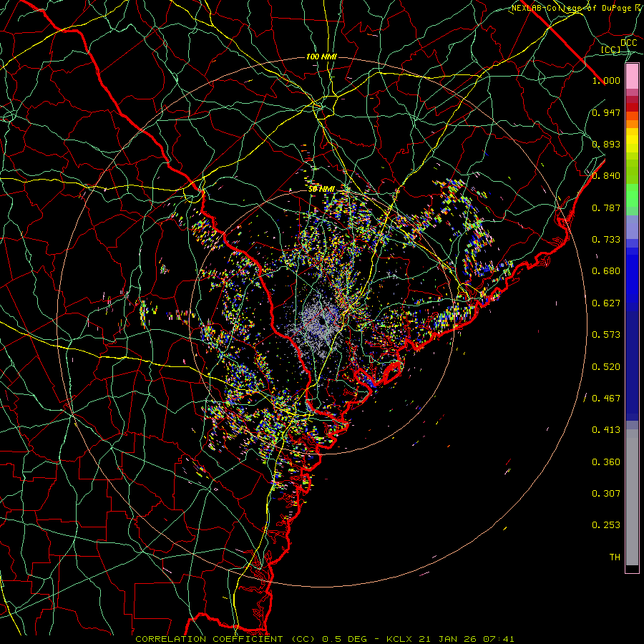
Task: Click the 0.253 scale value
Action: coord(606,525)
